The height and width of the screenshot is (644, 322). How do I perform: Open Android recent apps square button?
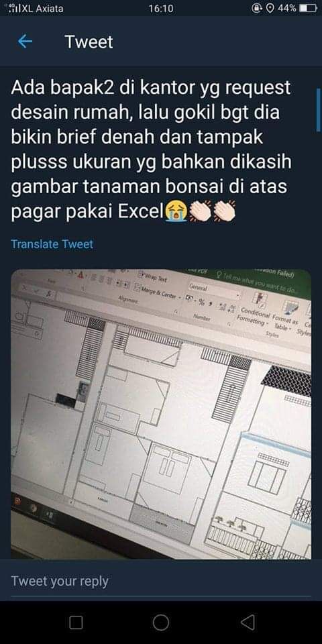76,623
